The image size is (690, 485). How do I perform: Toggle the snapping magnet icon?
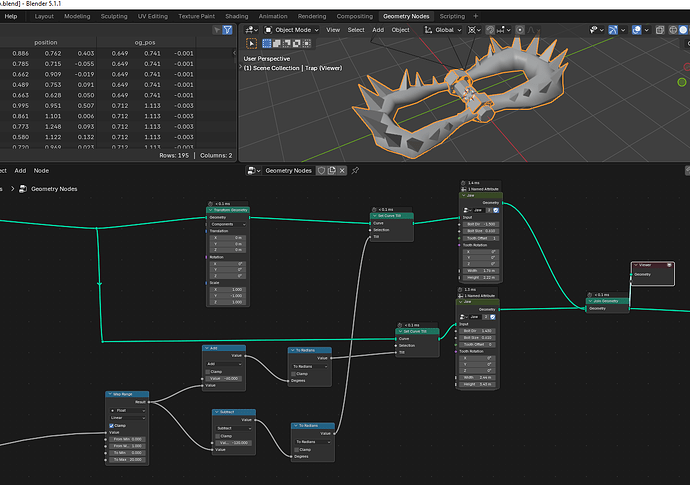pos(490,30)
